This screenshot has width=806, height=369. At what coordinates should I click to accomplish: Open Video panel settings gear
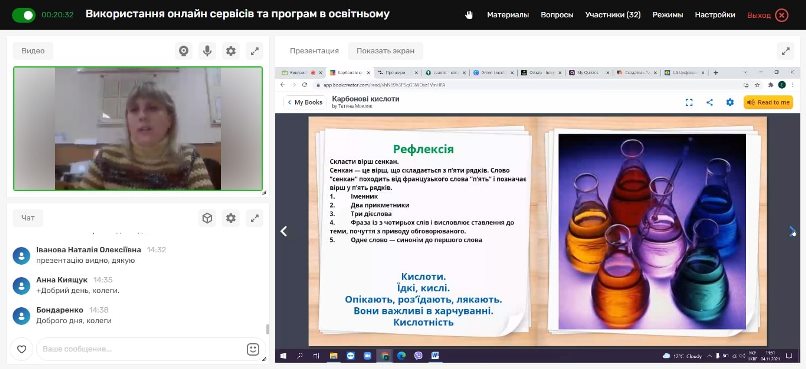231,51
